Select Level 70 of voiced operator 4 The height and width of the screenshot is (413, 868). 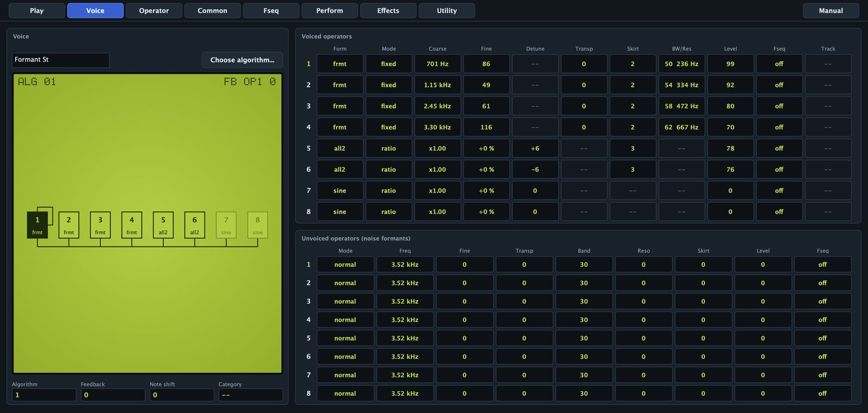[730, 127]
